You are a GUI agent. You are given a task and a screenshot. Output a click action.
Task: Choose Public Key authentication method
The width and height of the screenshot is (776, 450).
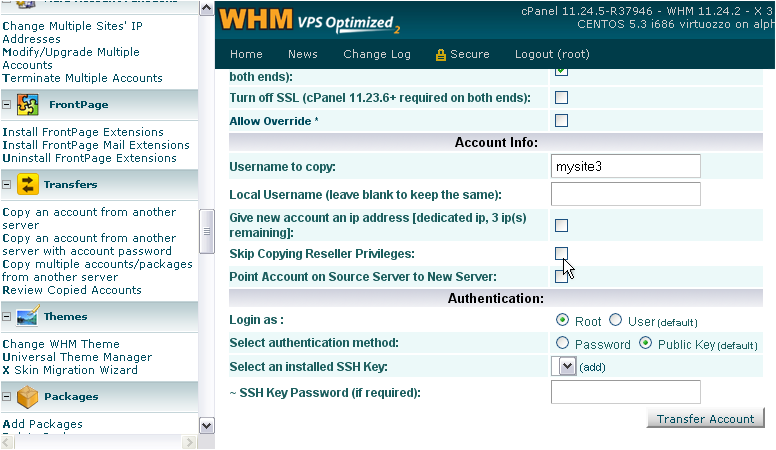[x=645, y=343]
